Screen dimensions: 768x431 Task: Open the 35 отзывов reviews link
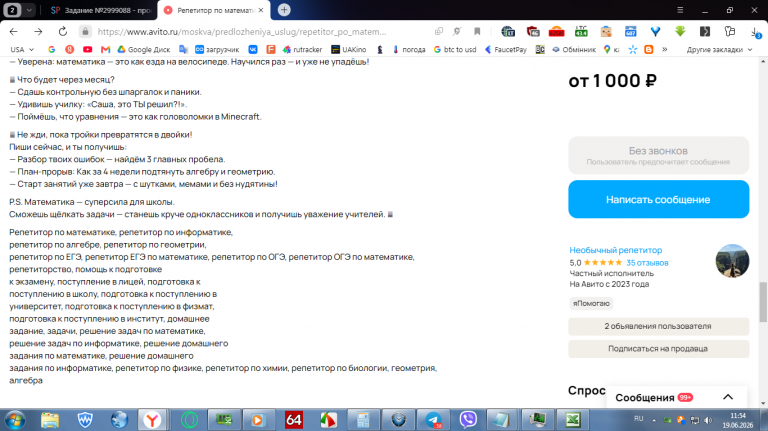647,263
